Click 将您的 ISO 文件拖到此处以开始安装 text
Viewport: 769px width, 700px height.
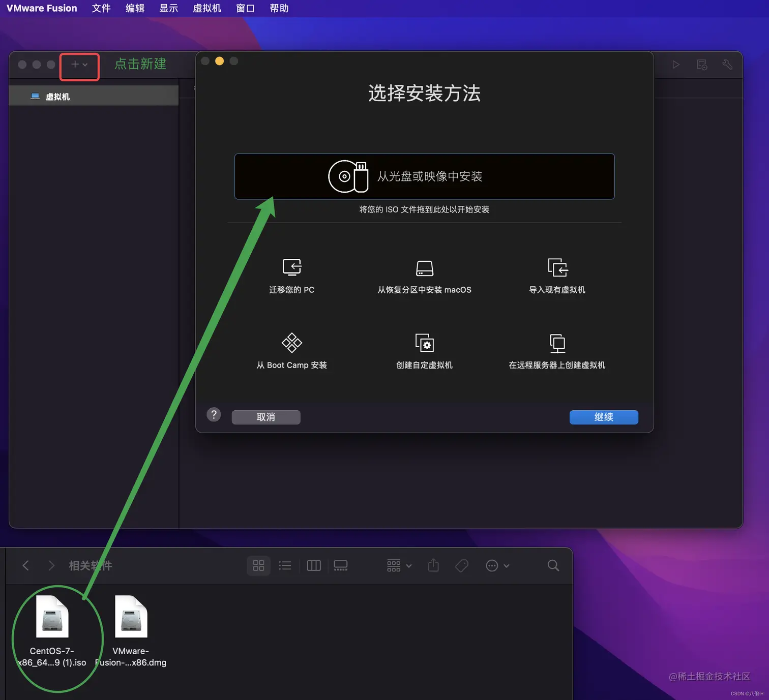point(424,209)
